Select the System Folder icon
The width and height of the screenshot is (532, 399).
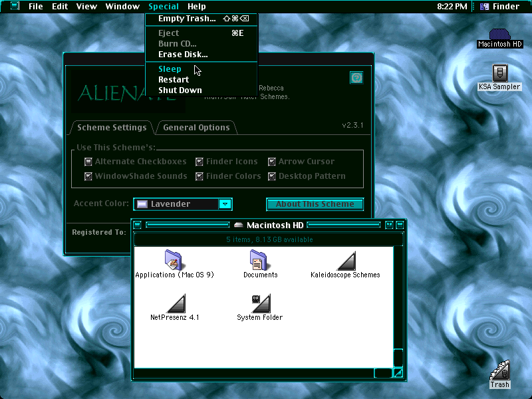coord(261,303)
